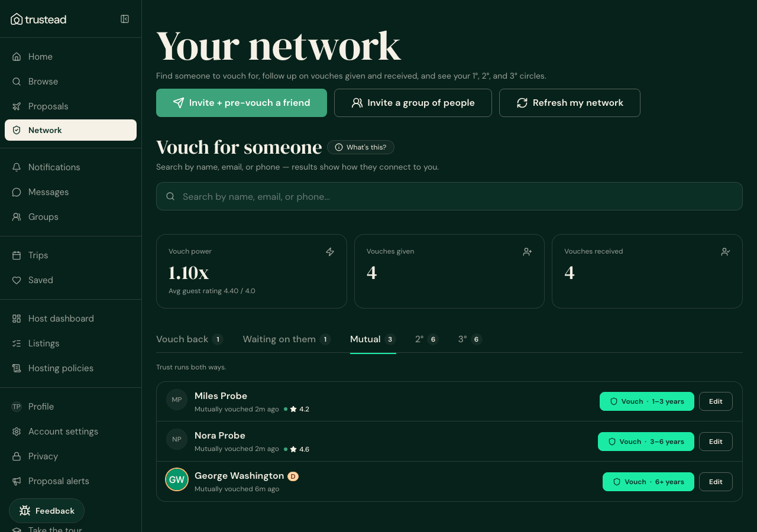Viewport: 757px width, 532px height.
Task: Click the Listings checklist icon
Action: coord(17,343)
